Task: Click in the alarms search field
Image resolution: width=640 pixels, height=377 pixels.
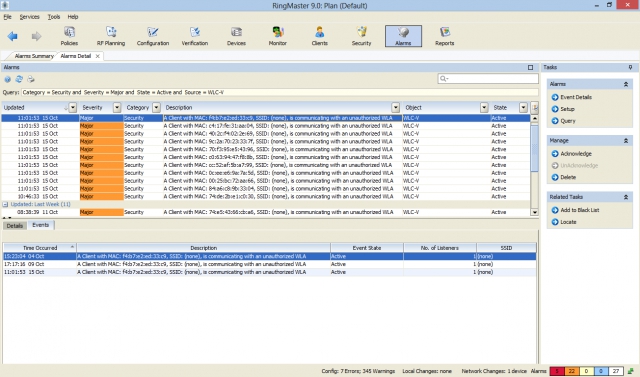Action: [488, 79]
